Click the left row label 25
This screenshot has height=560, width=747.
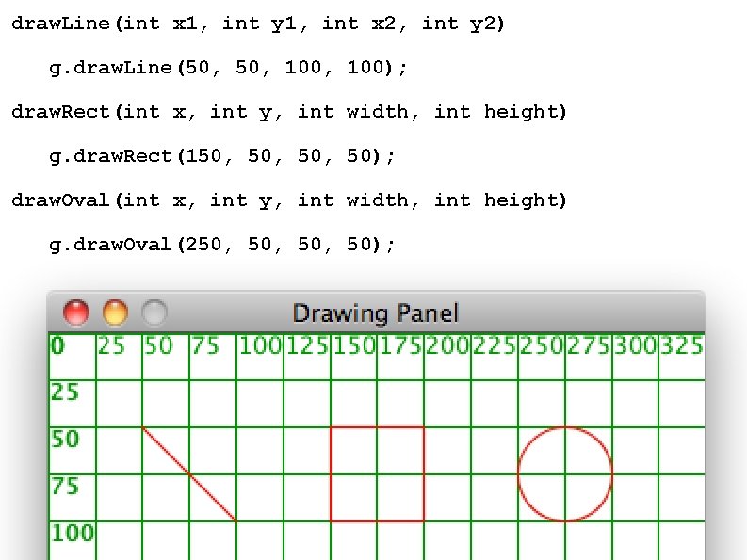pyautogui.click(x=64, y=392)
